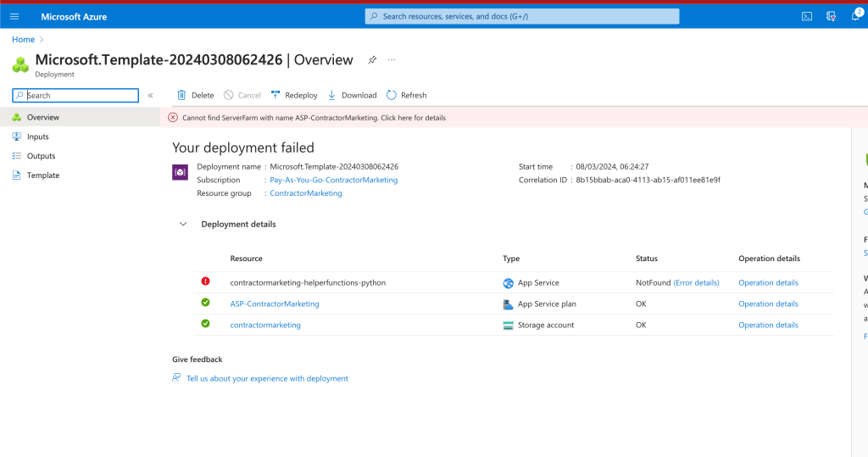This screenshot has width=868, height=457.
Task: Click the Status column header
Action: pyautogui.click(x=647, y=259)
